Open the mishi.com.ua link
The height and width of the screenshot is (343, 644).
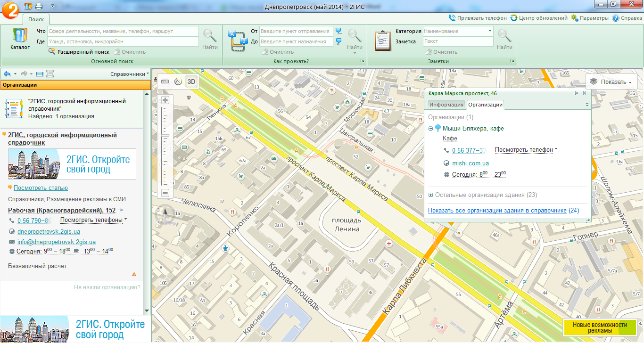click(x=470, y=163)
